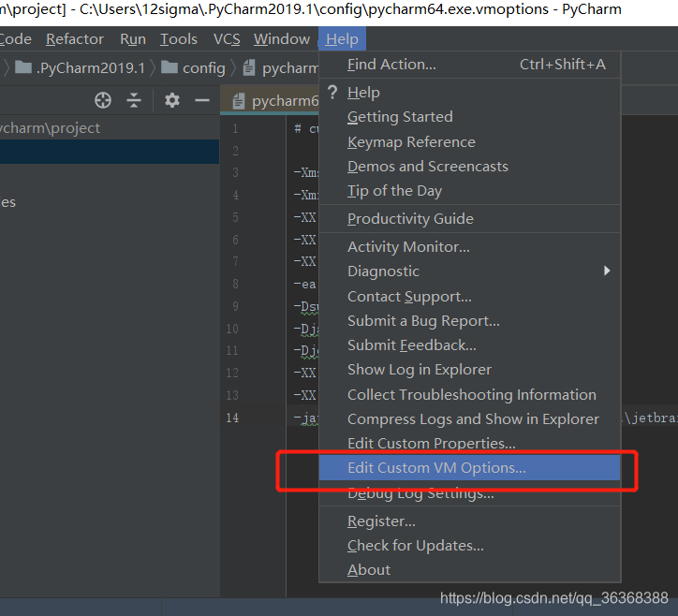
Task: Open project panel settings gear icon
Action: coord(172,100)
